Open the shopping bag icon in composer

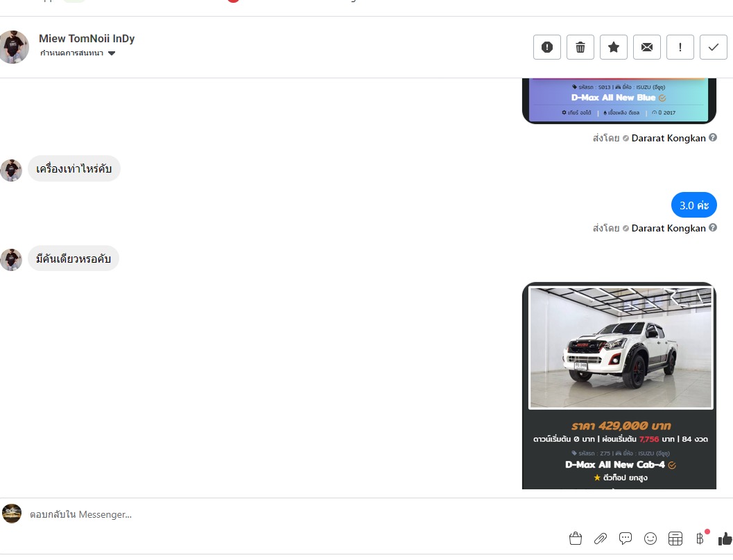576,539
